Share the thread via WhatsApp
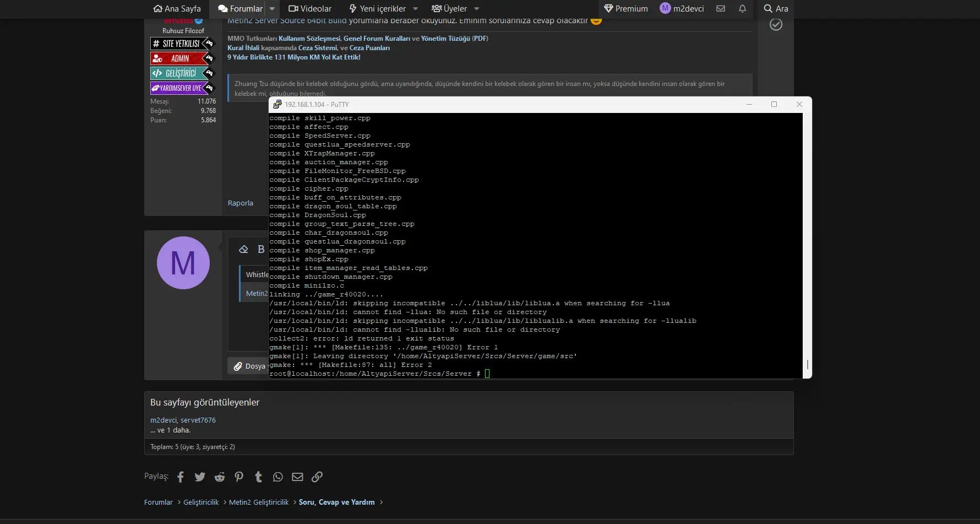 pos(278,477)
